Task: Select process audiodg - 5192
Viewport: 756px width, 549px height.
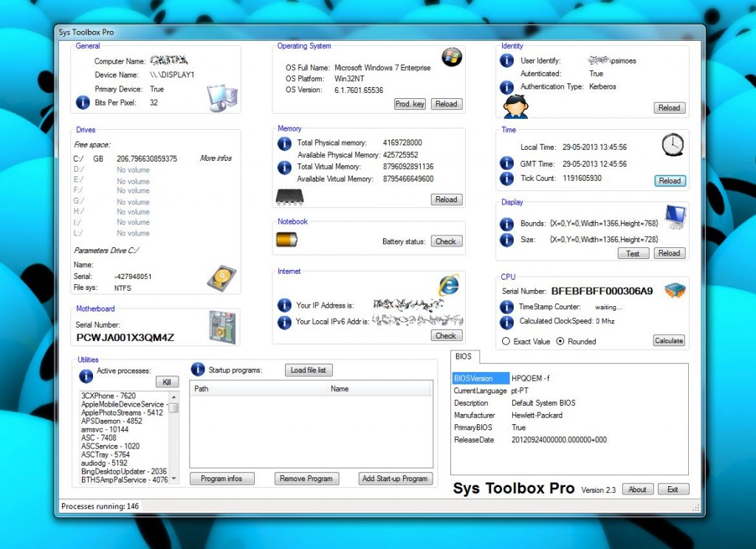Action: click(104, 463)
